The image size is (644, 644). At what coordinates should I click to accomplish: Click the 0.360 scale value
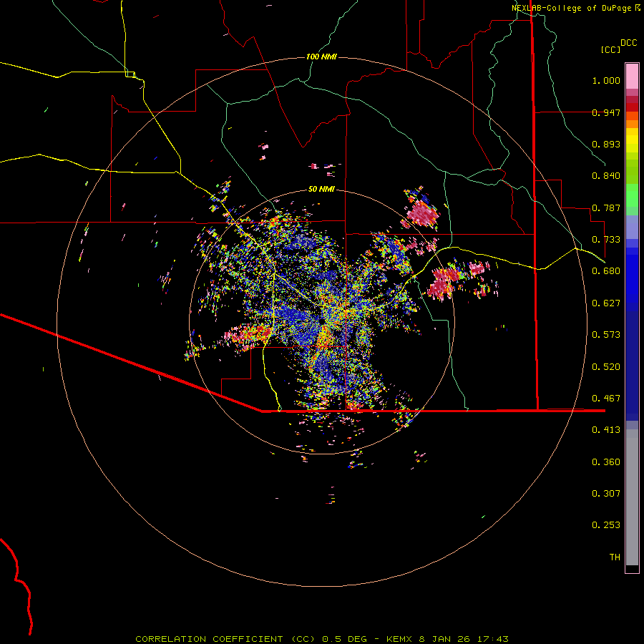pyautogui.click(x=606, y=462)
